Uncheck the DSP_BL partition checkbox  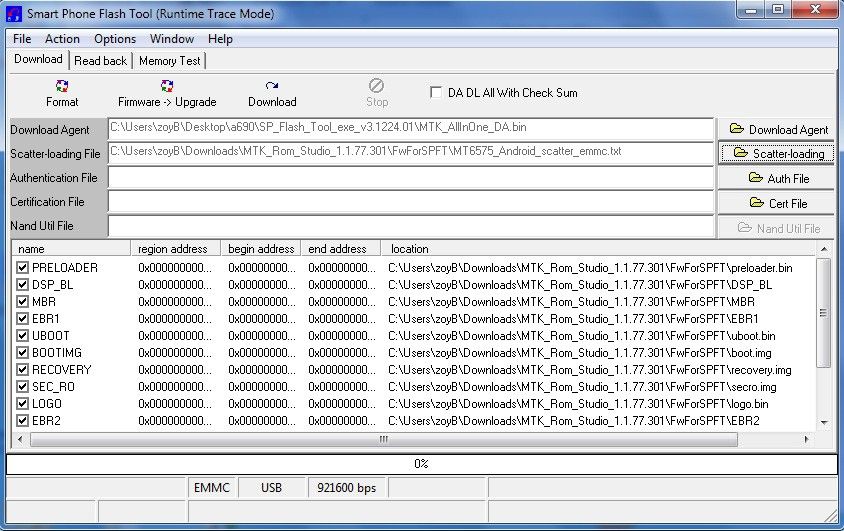tap(22, 285)
